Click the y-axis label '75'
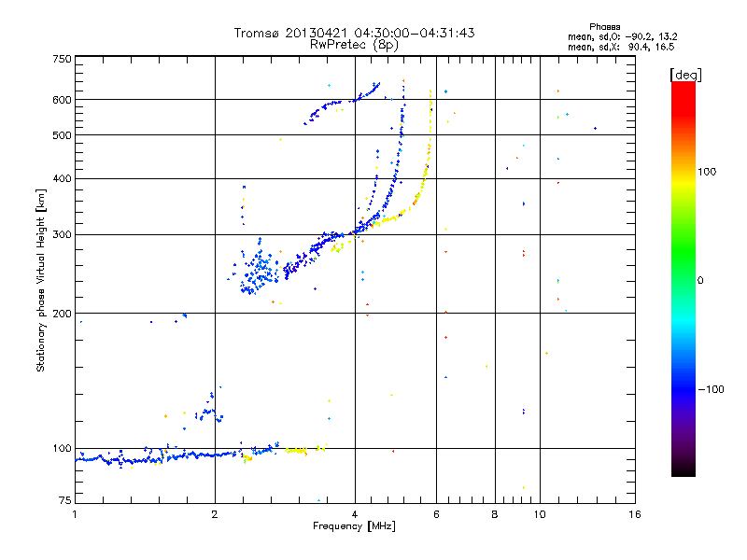Screen dimensions: 747x560 coord(65,500)
